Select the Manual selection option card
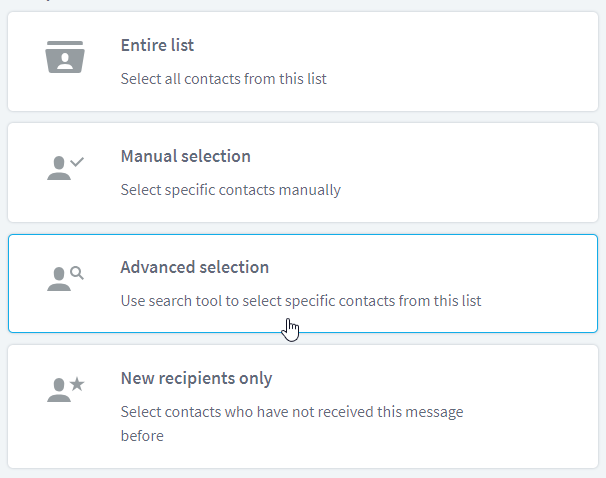This screenshot has width=606, height=478. click(303, 172)
